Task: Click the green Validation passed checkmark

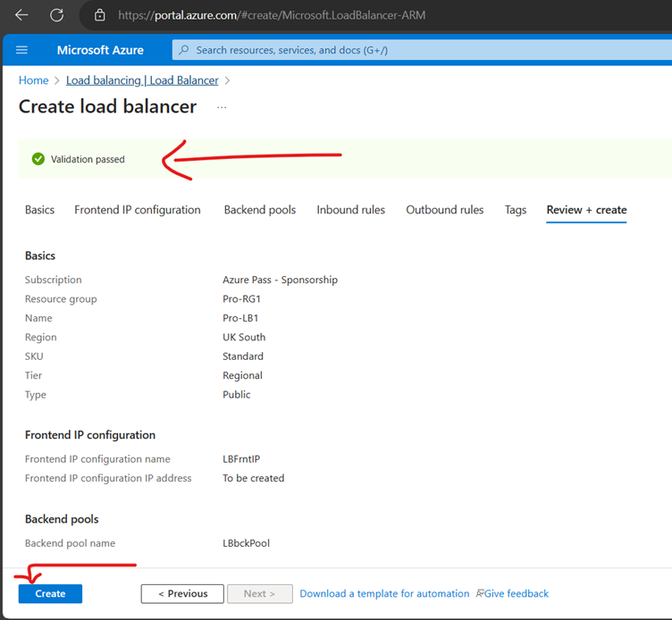Action: tap(38, 159)
